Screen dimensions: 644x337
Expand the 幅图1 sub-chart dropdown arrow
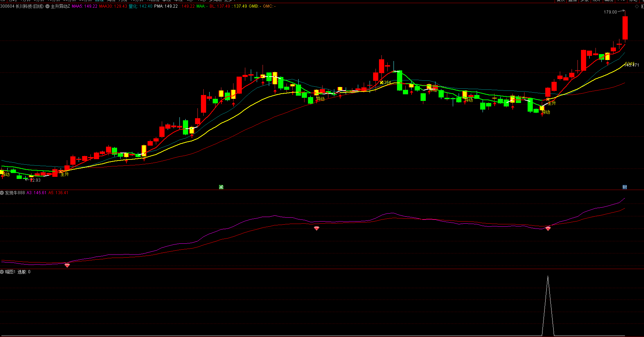(x=2, y=272)
